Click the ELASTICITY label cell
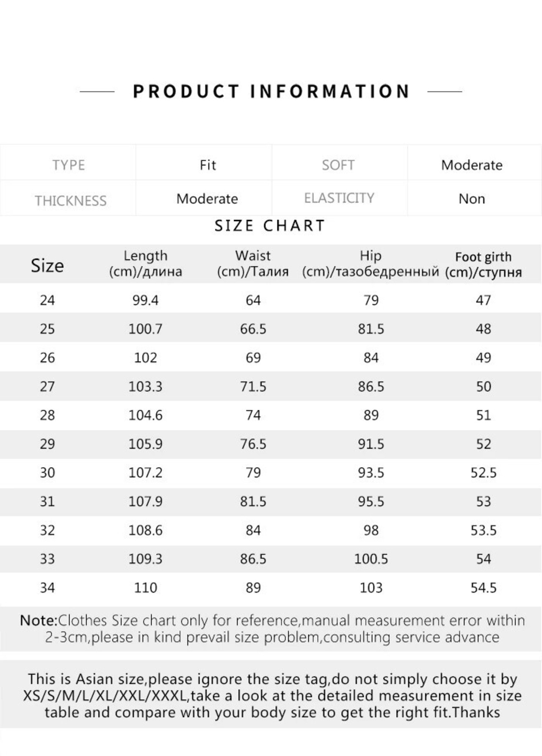The image size is (542, 756). (339, 198)
